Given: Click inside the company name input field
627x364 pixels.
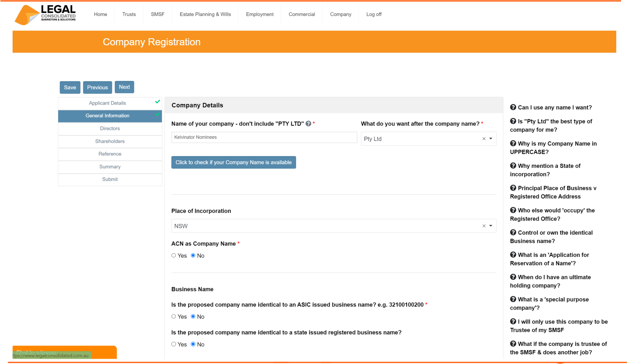Looking at the screenshot, I should pyautogui.click(x=264, y=137).
